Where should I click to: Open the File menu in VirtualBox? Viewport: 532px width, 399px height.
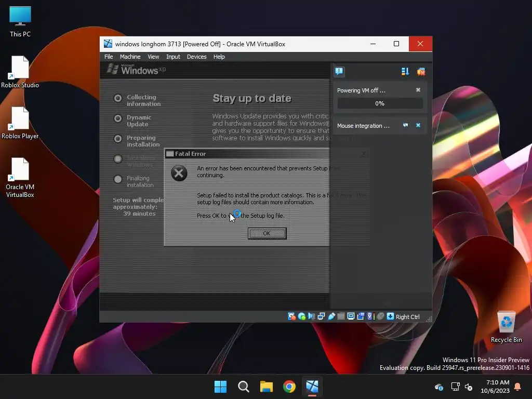coord(109,57)
